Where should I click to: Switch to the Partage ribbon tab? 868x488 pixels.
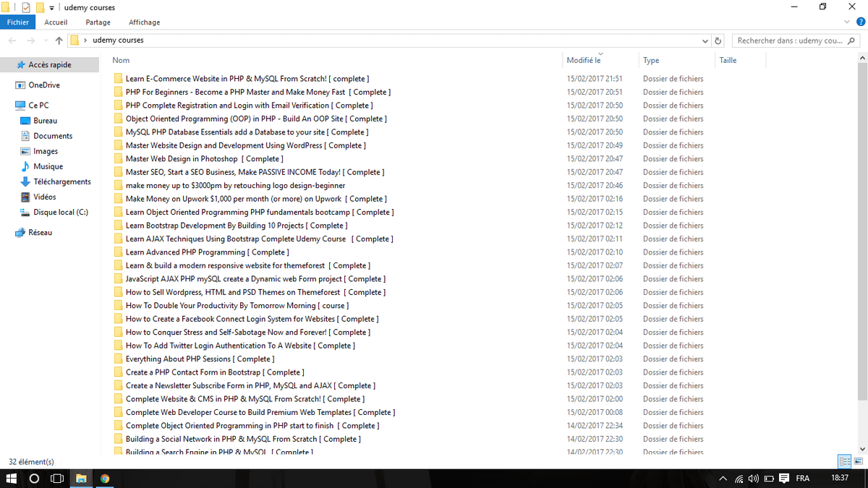[98, 22]
